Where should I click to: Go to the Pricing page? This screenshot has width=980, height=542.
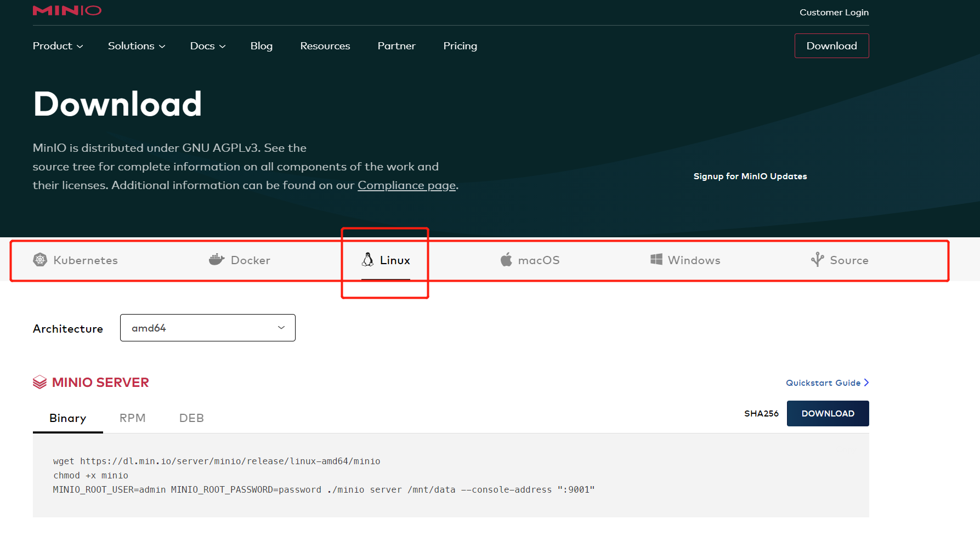tap(460, 46)
